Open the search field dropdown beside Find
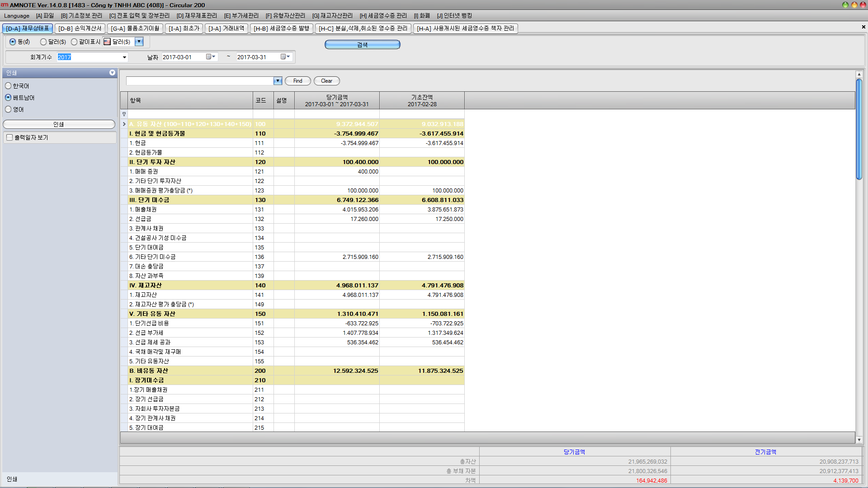 point(278,81)
